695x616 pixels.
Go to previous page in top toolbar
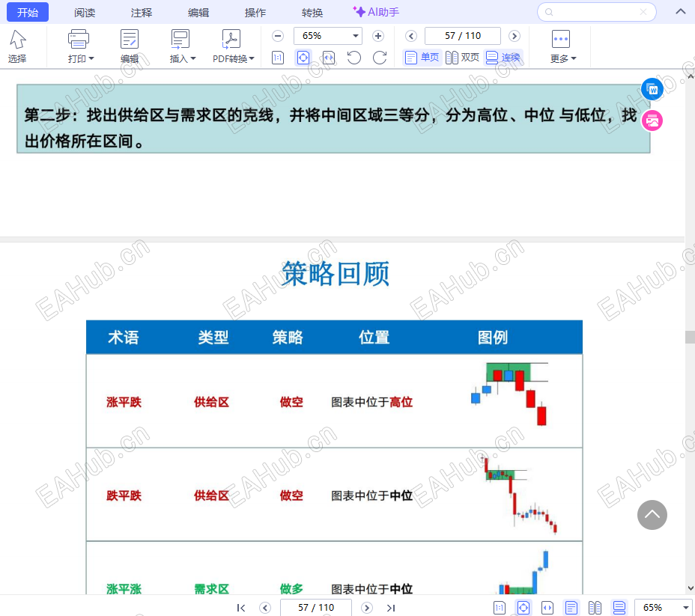click(411, 36)
